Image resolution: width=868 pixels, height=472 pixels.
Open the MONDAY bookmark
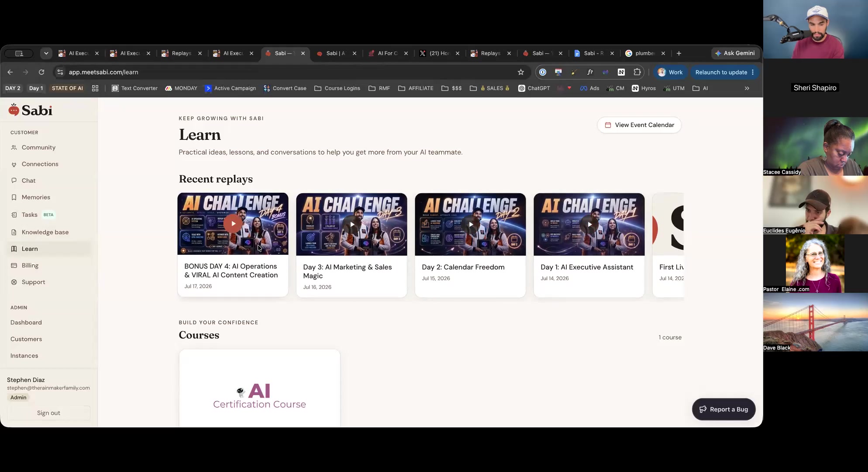(x=181, y=88)
